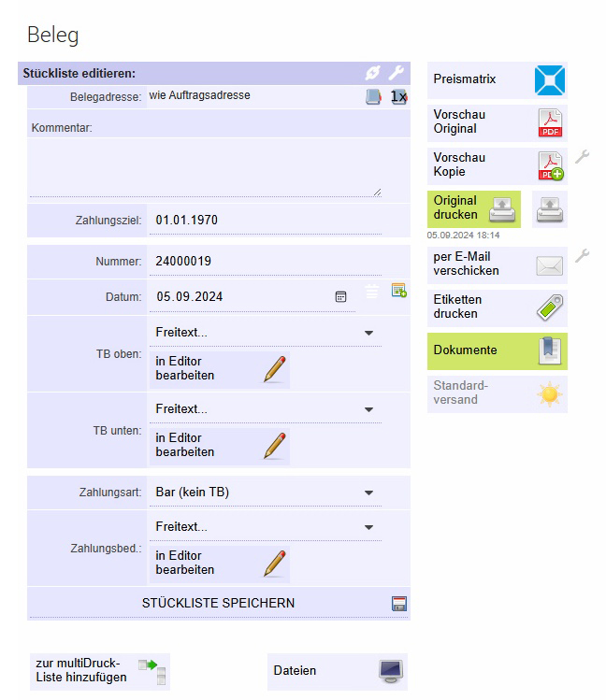Expand the TB oben Freitext dropdown
Viewport: 606px width, 700px height.
click(x=368, y=333)
